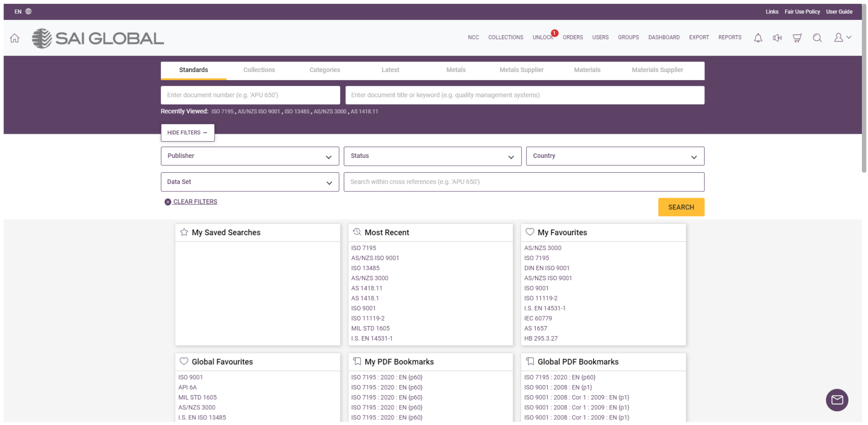Open AS 1418.1 in Most Recent
The image size is (868, 425).
365,298
